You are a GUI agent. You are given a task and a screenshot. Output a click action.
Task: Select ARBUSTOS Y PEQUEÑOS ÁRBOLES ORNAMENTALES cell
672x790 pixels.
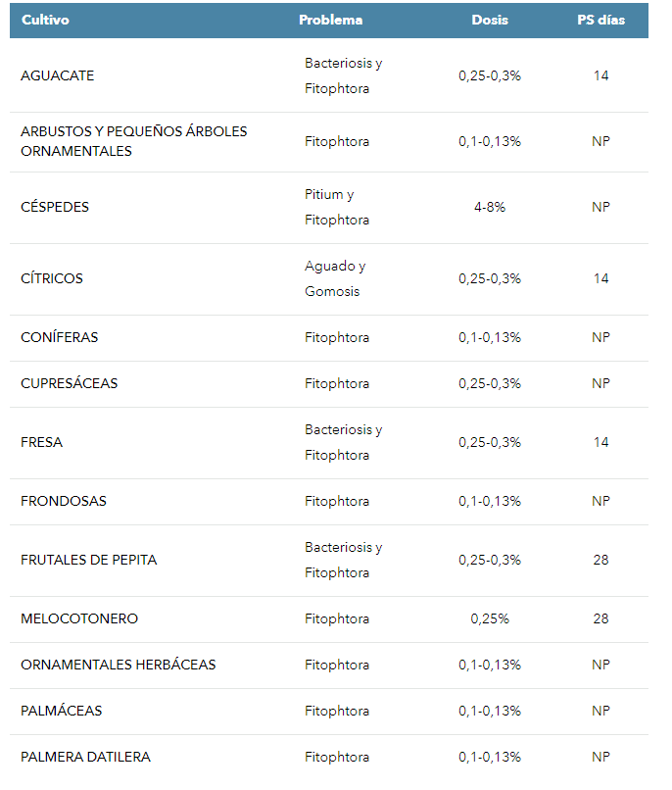coord(134,141)
